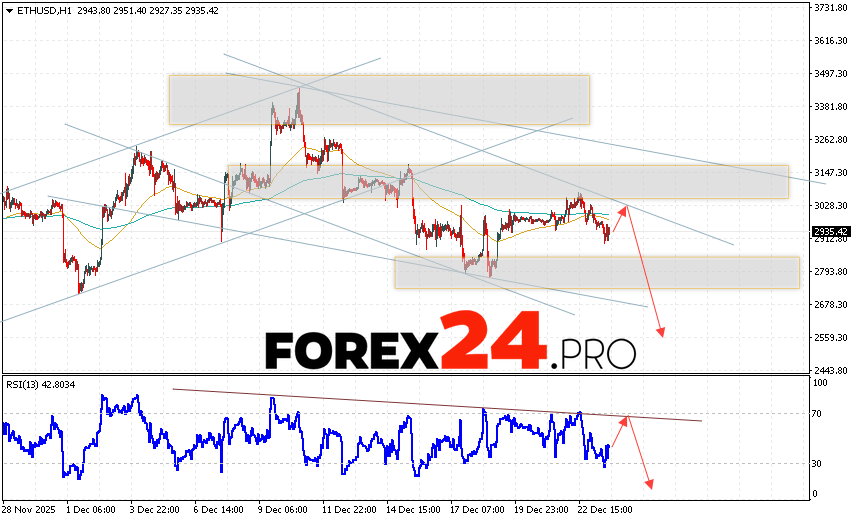
Task: Click the red upward arrow in RSI panel
Action: click(619, 433)
